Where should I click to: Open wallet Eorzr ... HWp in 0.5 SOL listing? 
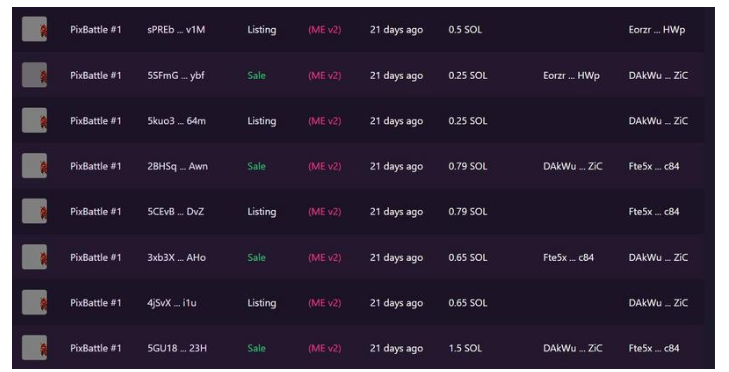(656, 30)
